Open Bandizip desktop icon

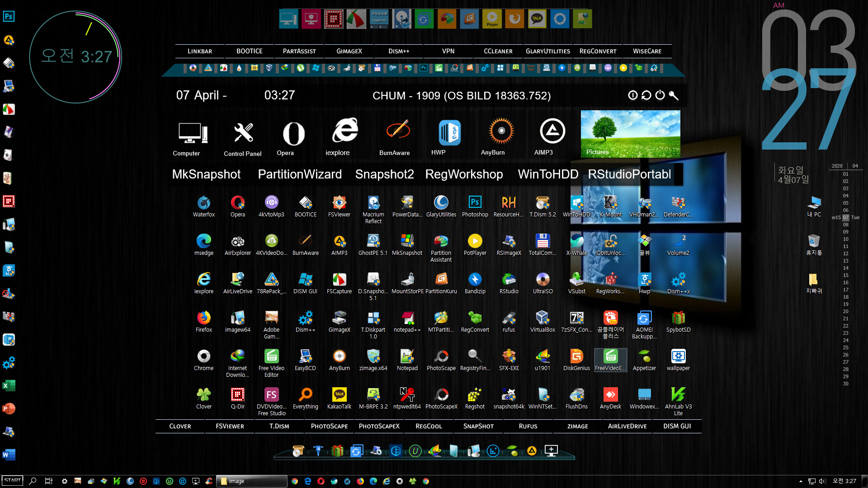(x=475, y=283)
